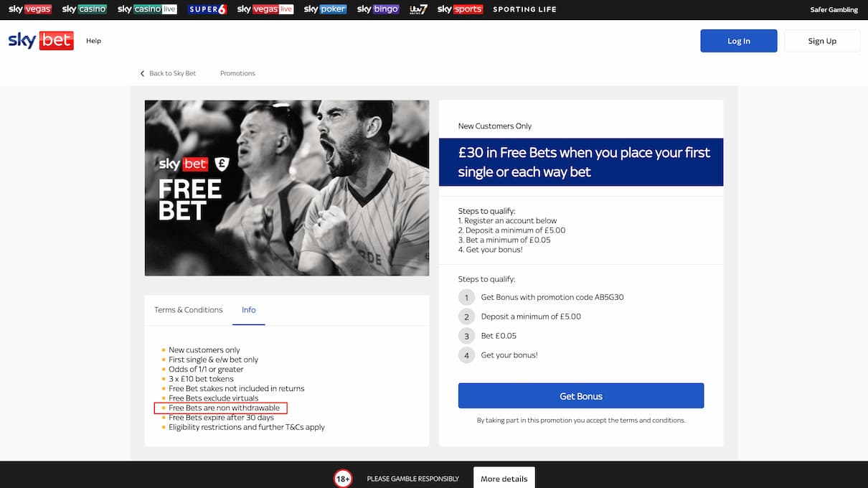Click 'Free Bet stakes not included in returns'
Screen dimensions: 868x488
237,389
